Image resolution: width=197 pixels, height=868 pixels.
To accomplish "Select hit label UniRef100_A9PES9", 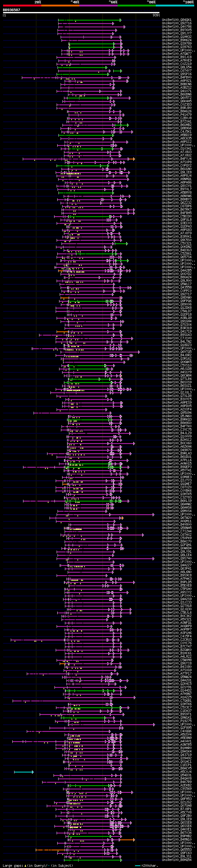I will [x=177, y=402].
